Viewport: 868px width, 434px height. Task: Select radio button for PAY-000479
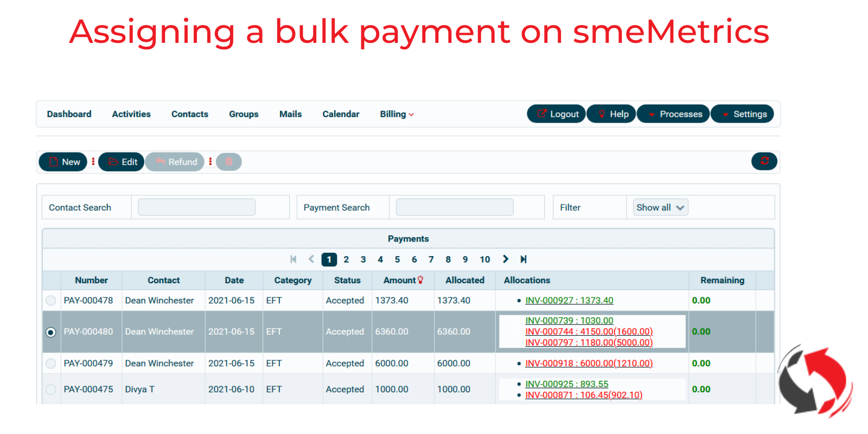pyautogui.click(x=51, y=363)
